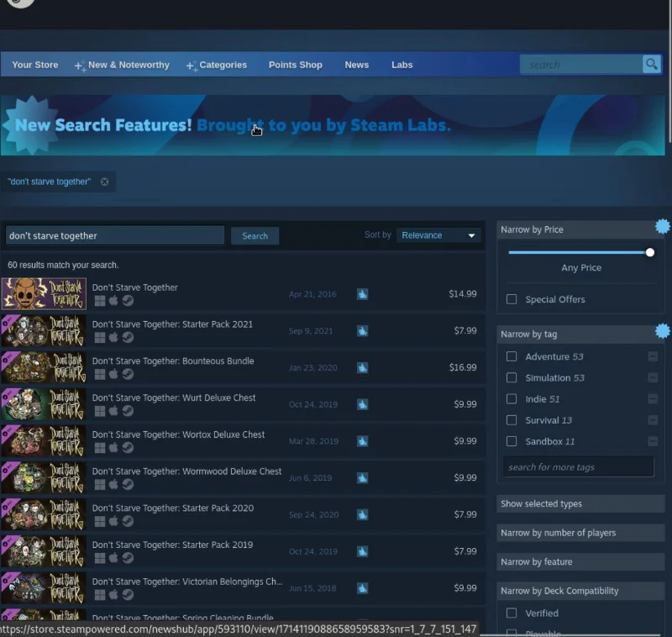Expand Narrow by number of players section

[580, 533]
